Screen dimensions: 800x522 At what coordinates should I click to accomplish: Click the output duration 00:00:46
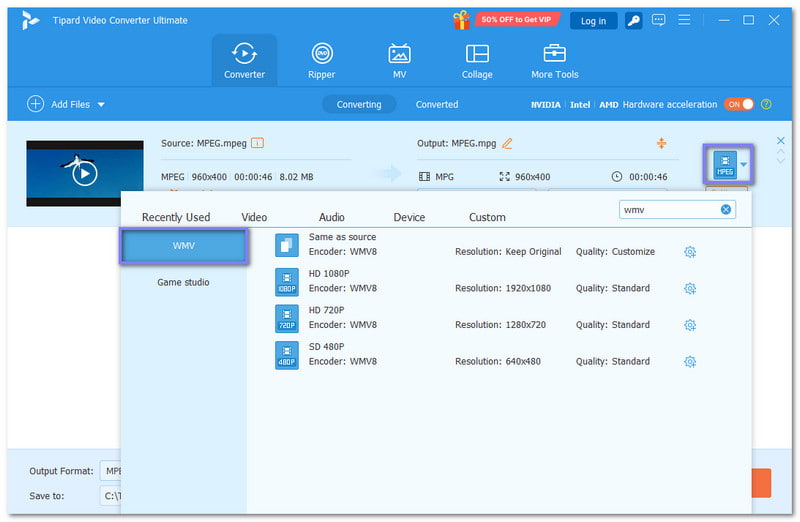[x=647, y=177]
